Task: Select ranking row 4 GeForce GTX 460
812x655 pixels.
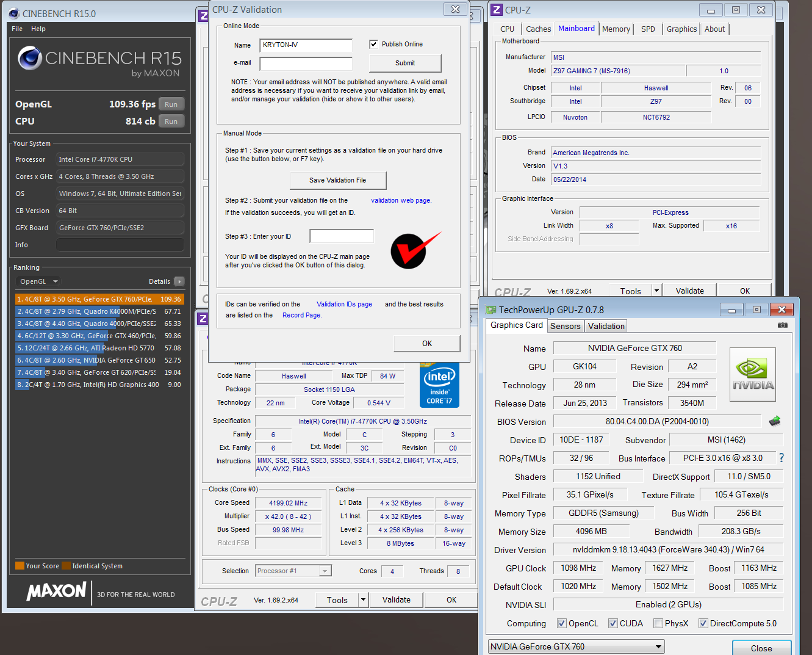Action: [x=99, y=336]
